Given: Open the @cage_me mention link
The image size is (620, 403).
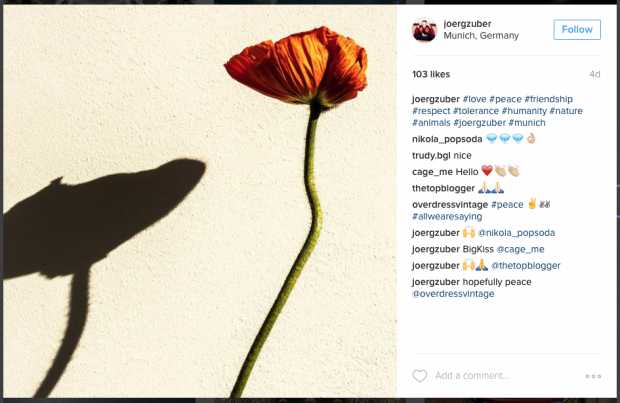Looking at the screenshot, I should click(520, 249).
